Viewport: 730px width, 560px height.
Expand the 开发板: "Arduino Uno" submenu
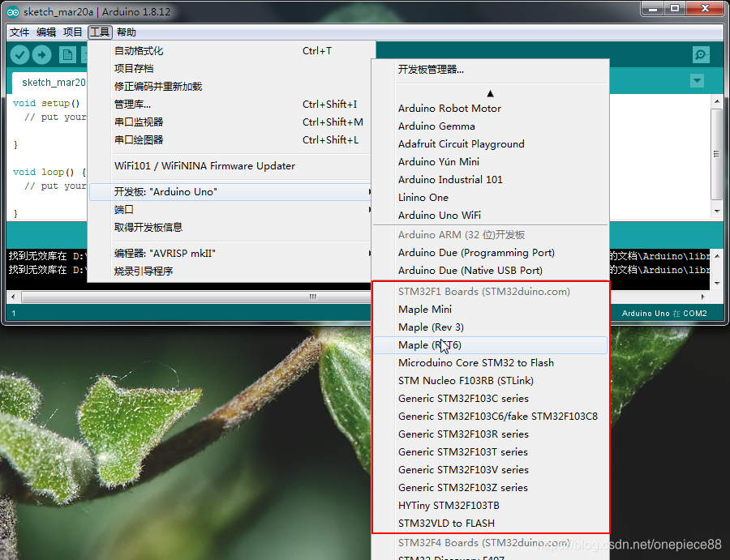click(231, 191)
